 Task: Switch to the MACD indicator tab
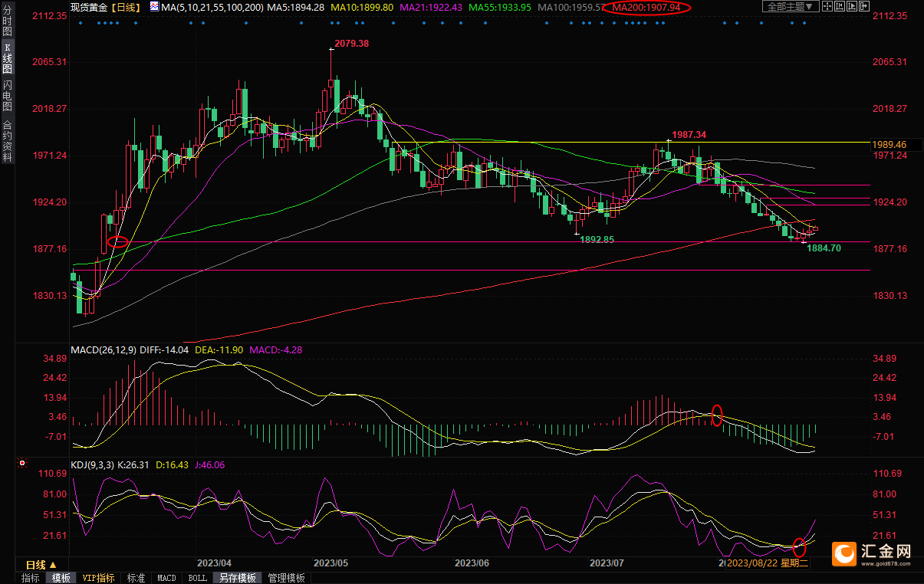(166, 578)
